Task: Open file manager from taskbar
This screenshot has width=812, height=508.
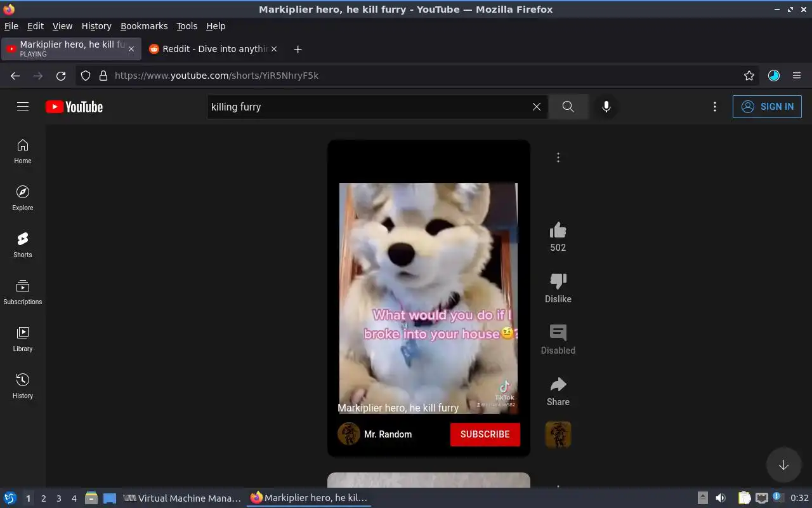Action: [91, 498]
